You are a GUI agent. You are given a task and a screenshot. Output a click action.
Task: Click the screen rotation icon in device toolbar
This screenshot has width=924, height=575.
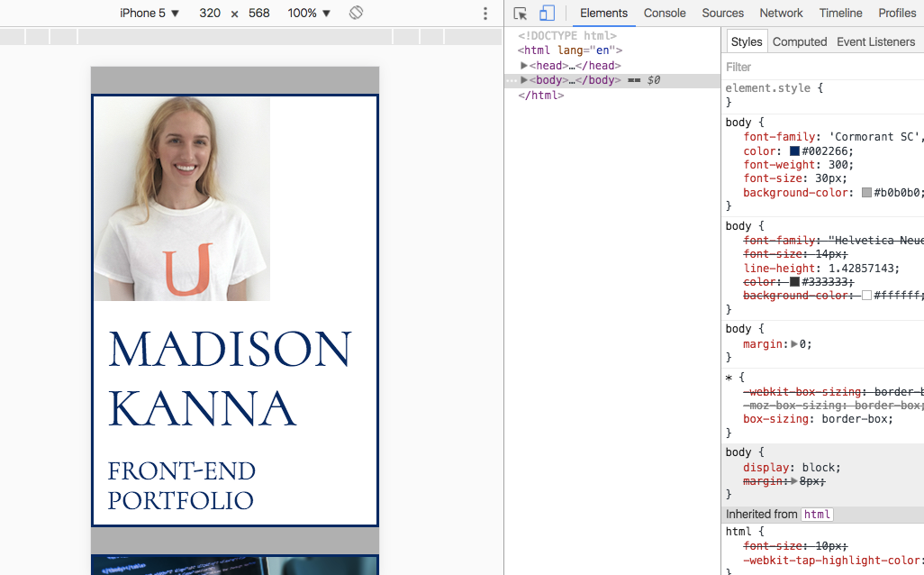[x=354, y=13]
